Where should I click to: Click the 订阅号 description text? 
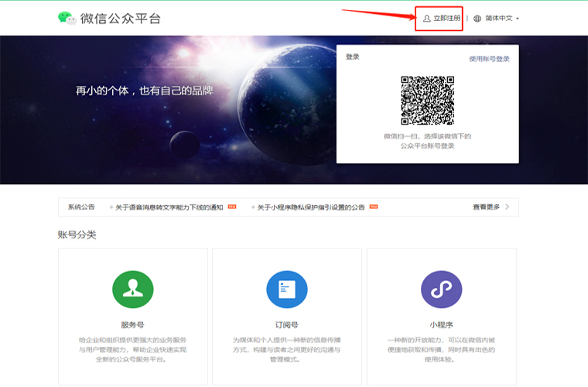point(287,350)
